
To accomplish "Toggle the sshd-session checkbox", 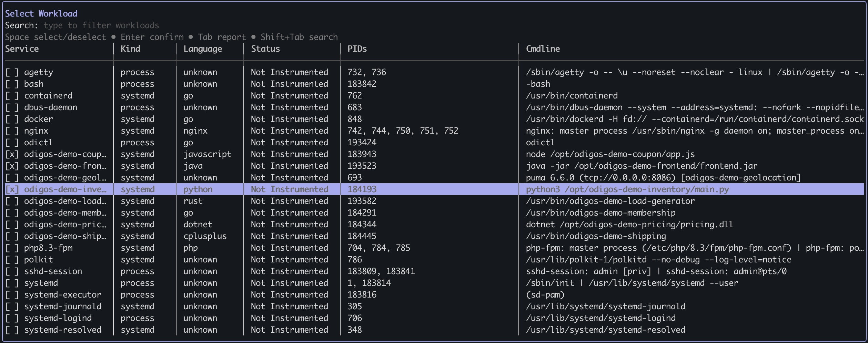I will (x=12, y=271).
